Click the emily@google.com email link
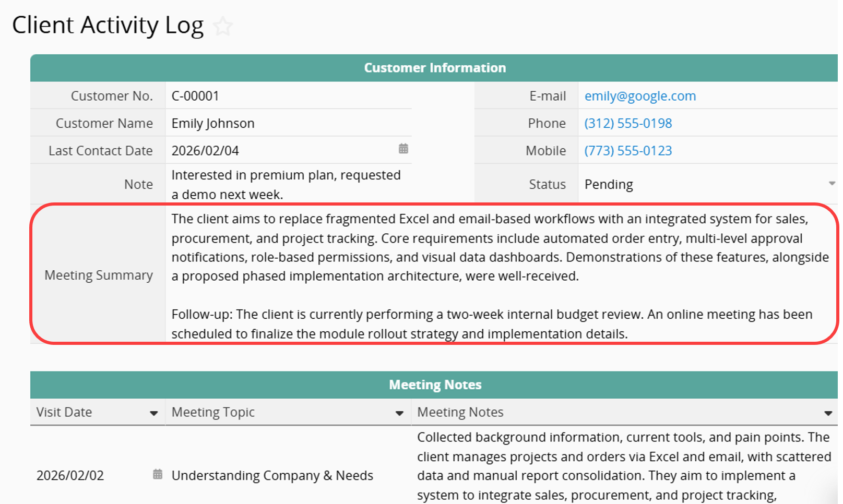This screenshot has width=843, height=504. pos(640,96)
